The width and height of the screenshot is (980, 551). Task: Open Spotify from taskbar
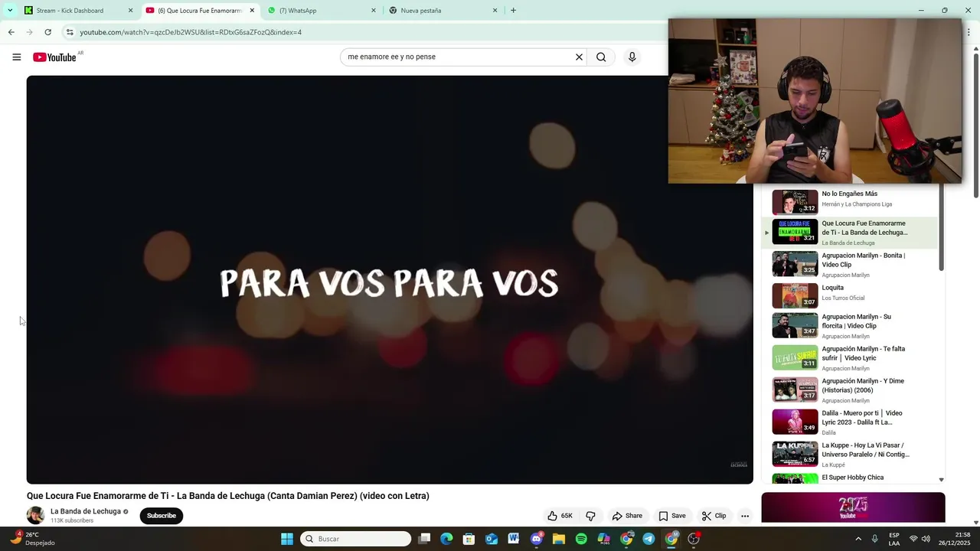[581, 539]
